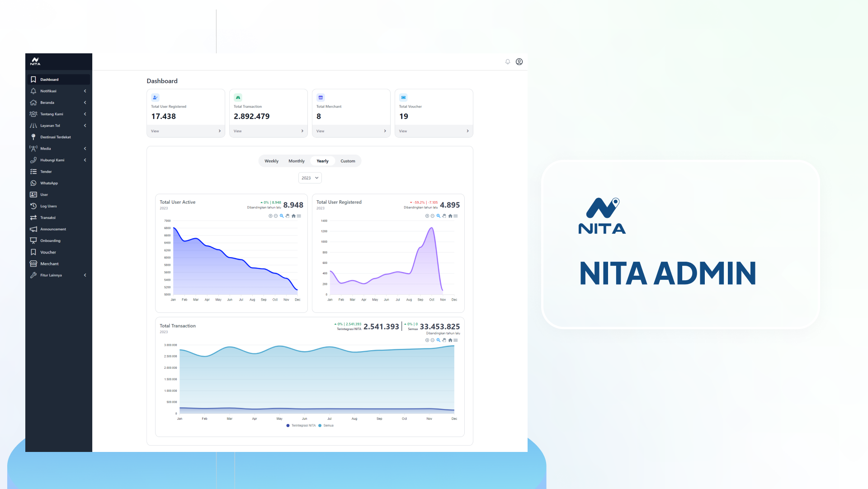This screenshot has height=489, width=868.
Task: Click the pan hand icon on Total User Registered chart
Action: [444, 216]
